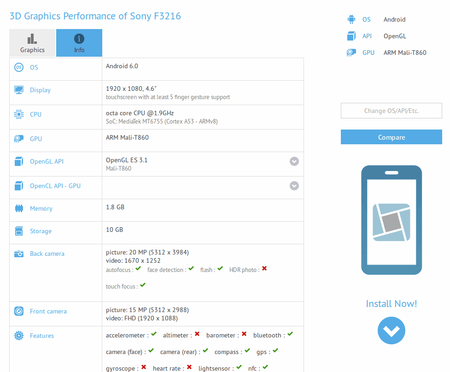
Task: Click the Storage disk icon
Action: click(x=19, y=231)
